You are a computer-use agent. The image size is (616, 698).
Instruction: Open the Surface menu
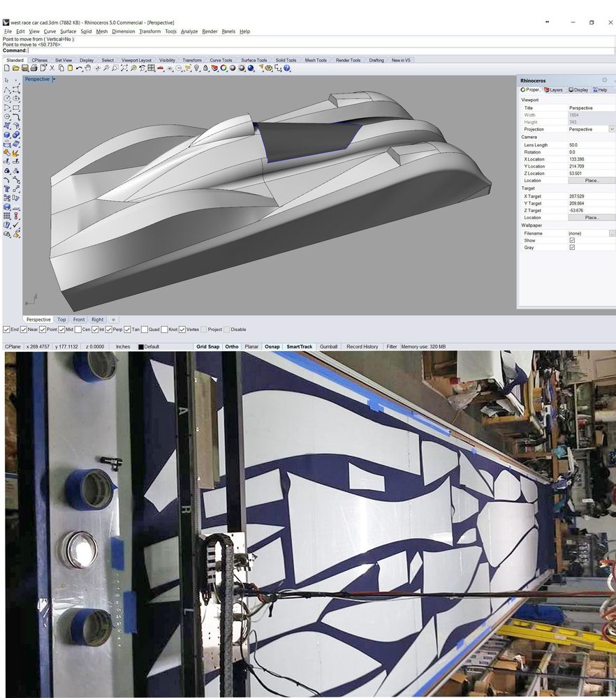[x=68, y=31]
